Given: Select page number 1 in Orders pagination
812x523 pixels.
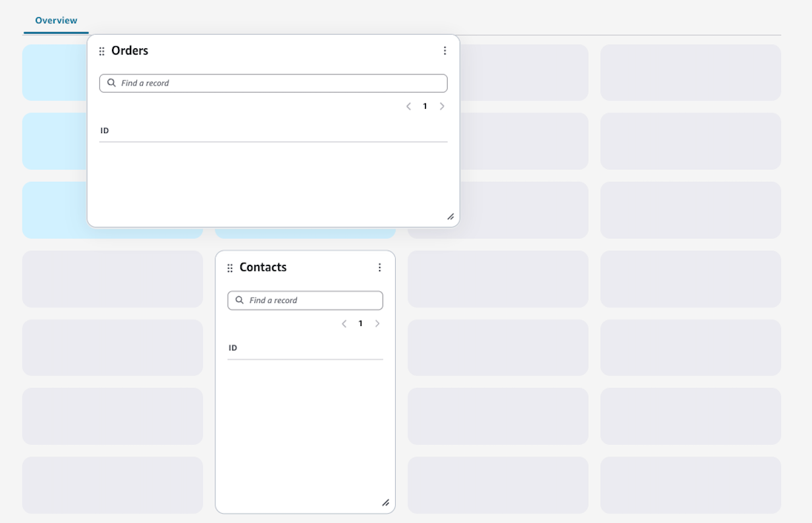Looking at the screenshot, I should pyautogui.click(x=425, y=105).
